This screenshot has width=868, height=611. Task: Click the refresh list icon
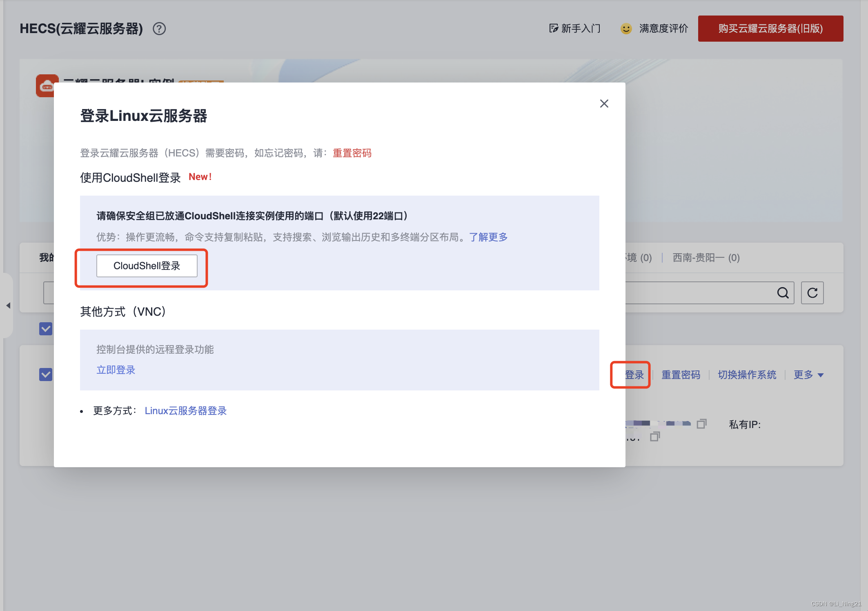(x=812, y=293)
